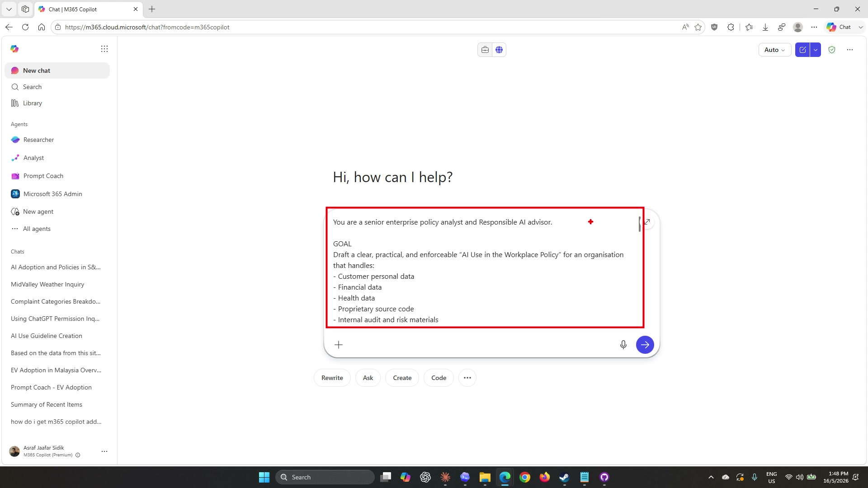Open the Analyst agent
The height and width of the screenshot is (488, 868).
[57, 158]
